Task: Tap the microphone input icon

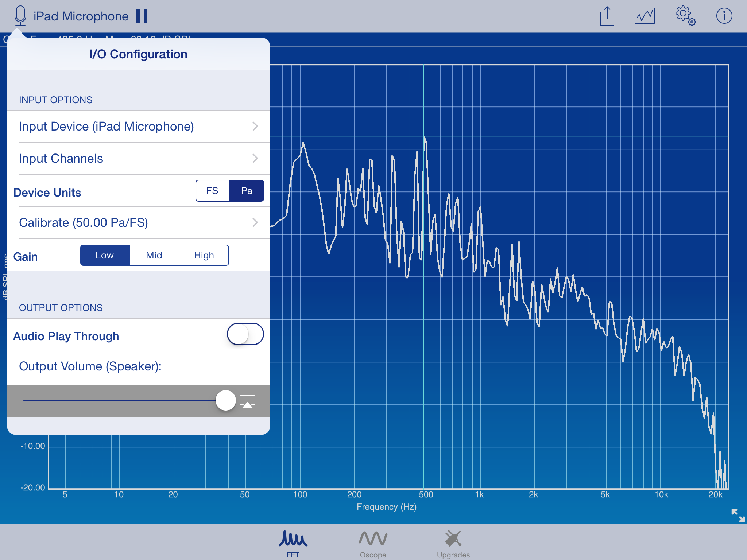Action: pos(20,16)
